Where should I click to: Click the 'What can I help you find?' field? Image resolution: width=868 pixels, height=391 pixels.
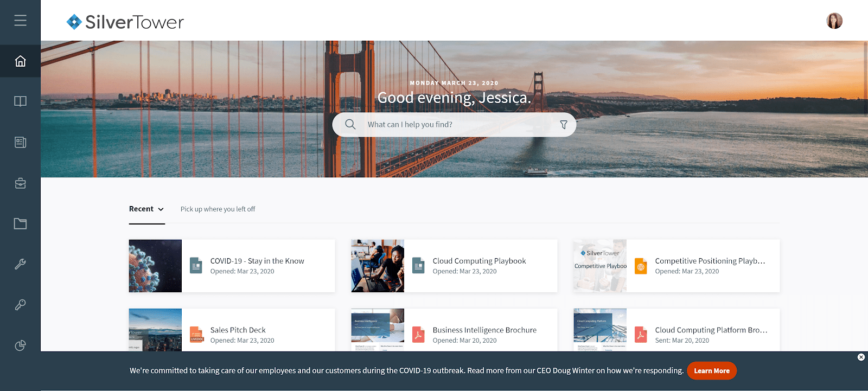(456, 125)
